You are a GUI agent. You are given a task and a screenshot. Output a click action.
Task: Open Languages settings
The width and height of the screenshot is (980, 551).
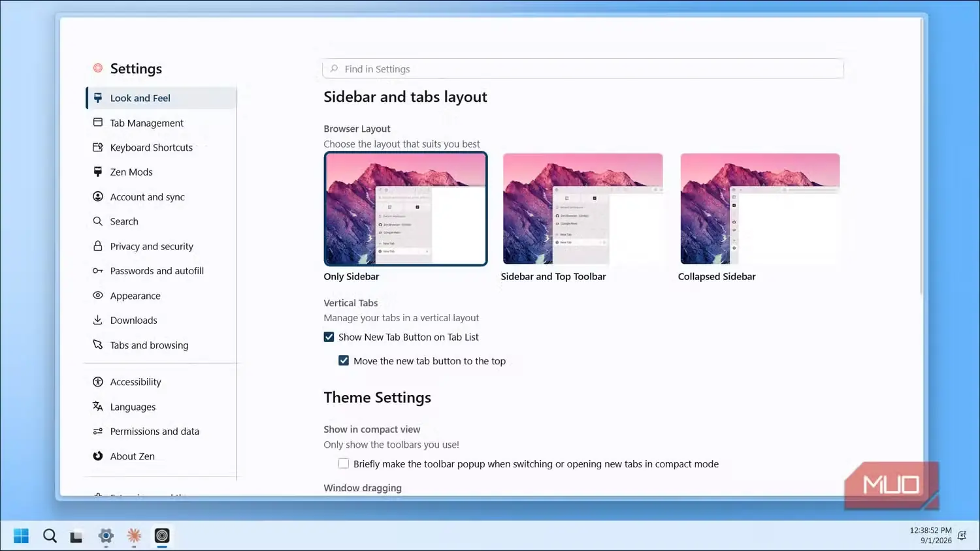[161, 406]
